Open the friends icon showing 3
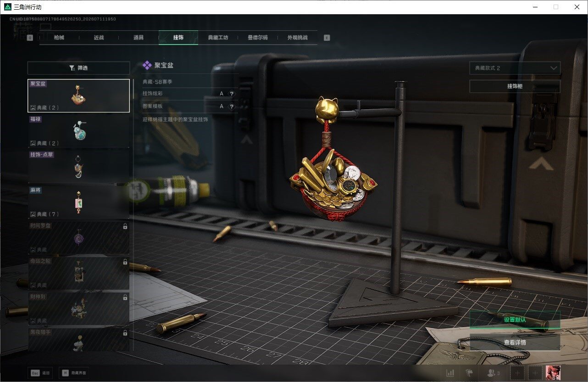Screen dimensions: 588x382 tap(493, 373)
